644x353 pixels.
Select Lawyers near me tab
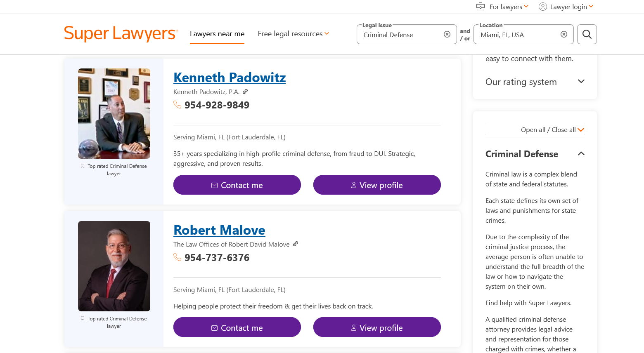tap(217, 34)
